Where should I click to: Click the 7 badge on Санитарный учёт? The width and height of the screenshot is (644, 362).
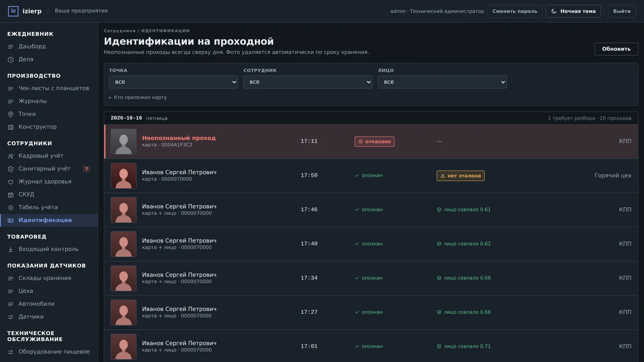coord(87,169)
